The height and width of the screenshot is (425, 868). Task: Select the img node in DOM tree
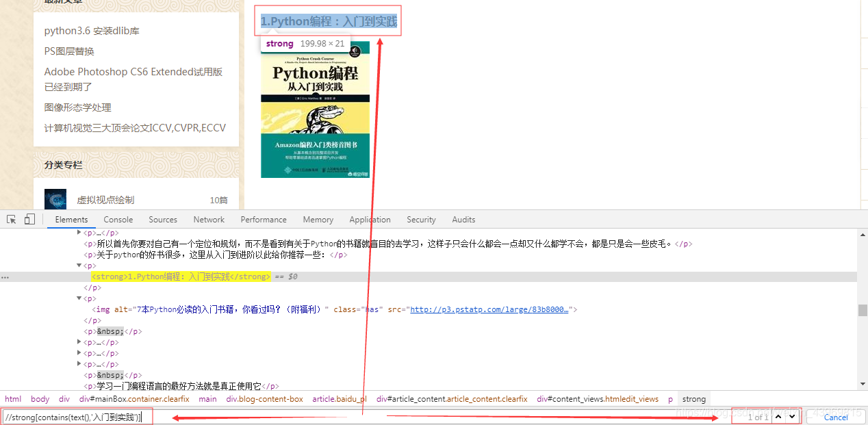point(335,309)
